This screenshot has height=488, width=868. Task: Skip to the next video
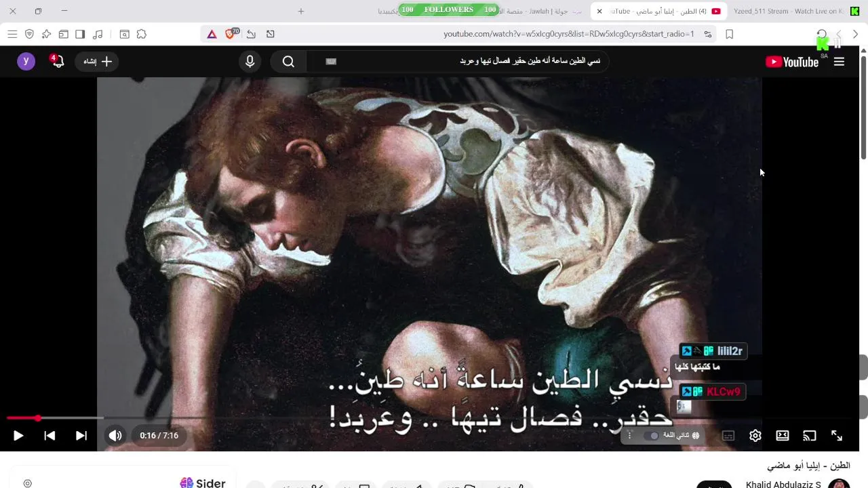click(81, 436)
